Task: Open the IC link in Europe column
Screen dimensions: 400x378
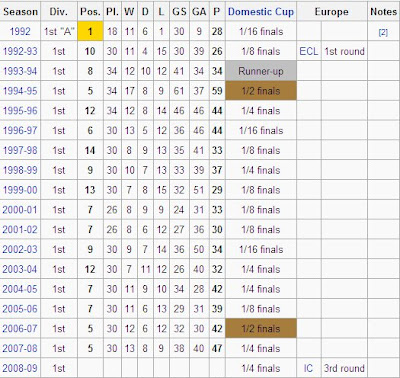Action: pyautogui.click(x=308, y=368)
